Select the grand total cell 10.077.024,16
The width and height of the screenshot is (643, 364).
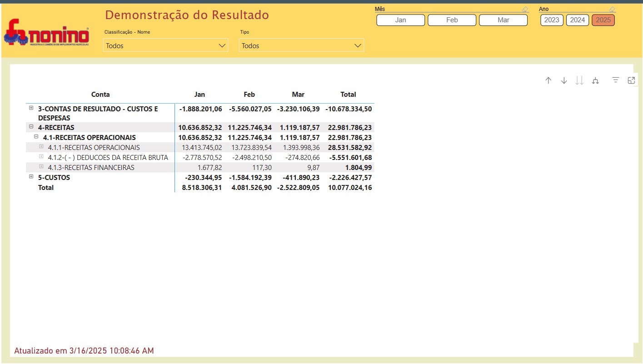click(350, 188)
